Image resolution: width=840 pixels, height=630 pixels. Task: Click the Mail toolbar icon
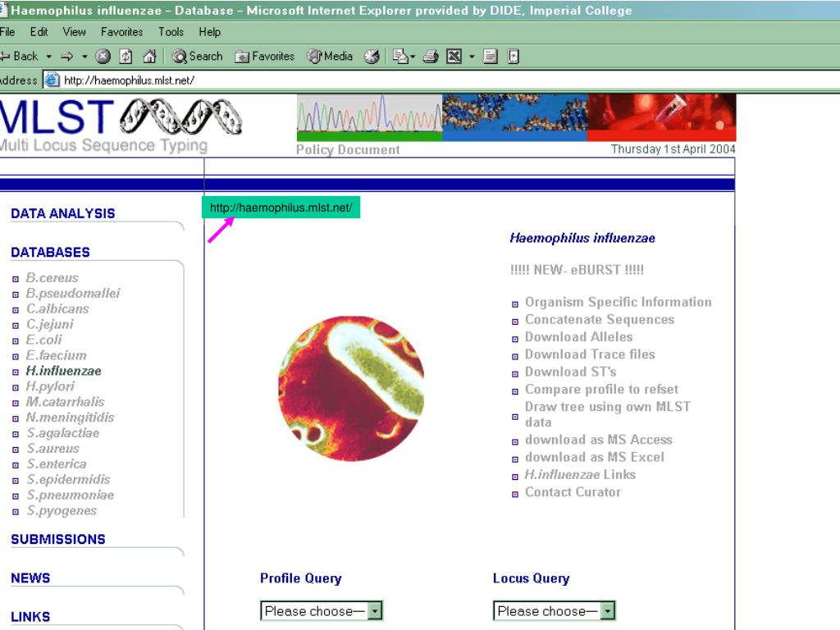coord(400,57)
